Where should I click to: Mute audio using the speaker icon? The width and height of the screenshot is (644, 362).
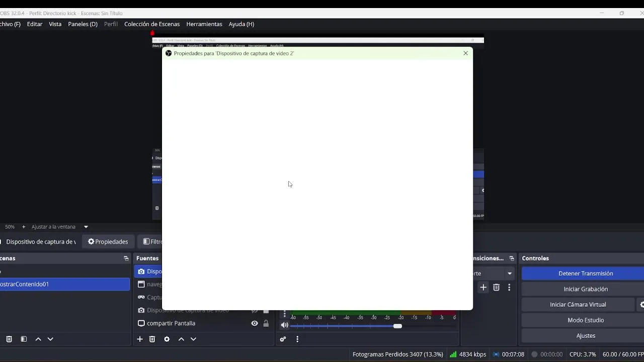click(x=285, y=325)
